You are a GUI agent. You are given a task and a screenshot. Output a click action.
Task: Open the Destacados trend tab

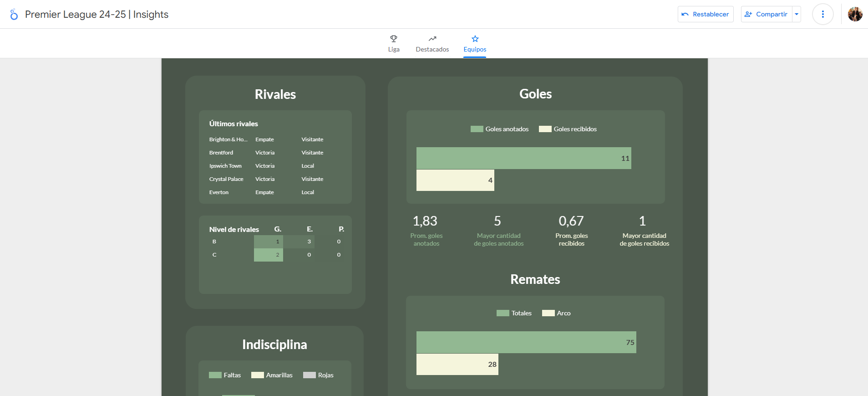pos(432,44)
